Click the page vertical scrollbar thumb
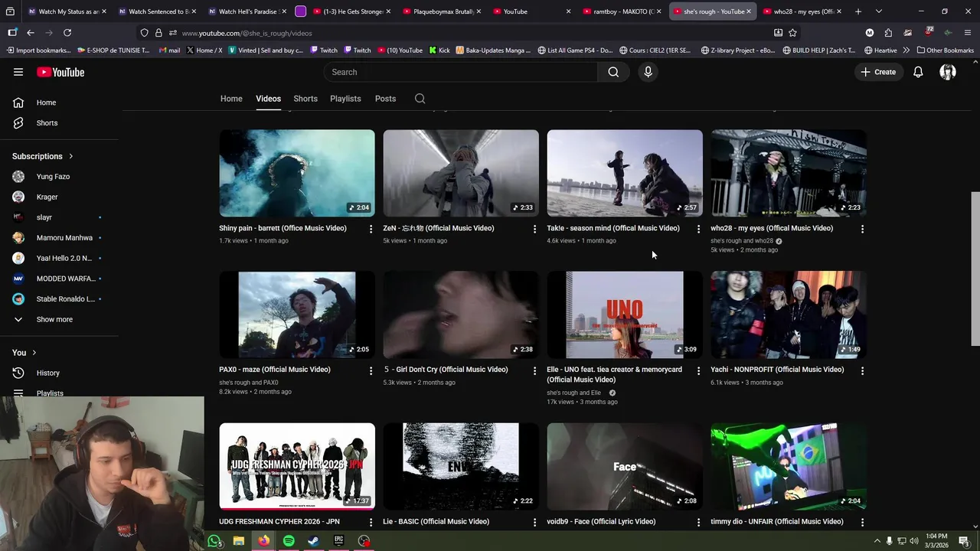The width and height of the screenshot is (980, 551). click(x=975, y=269)
